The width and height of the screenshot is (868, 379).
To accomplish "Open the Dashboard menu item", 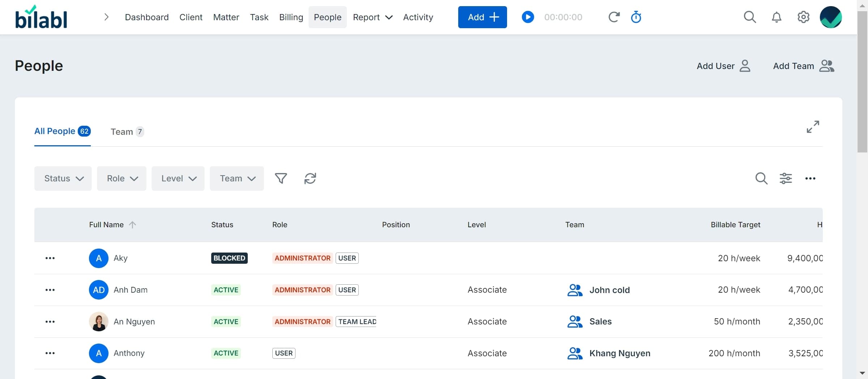I will 146,17.
